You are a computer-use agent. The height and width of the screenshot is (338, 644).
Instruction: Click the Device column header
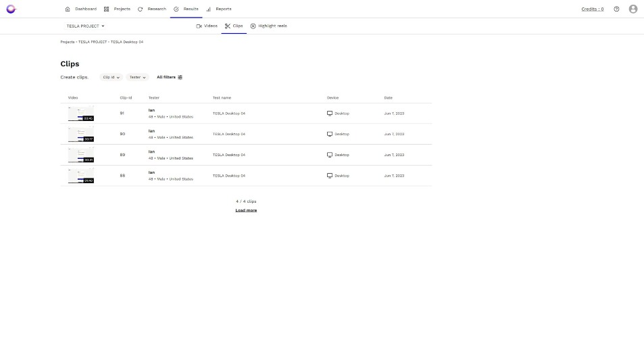tap(332, 98)
